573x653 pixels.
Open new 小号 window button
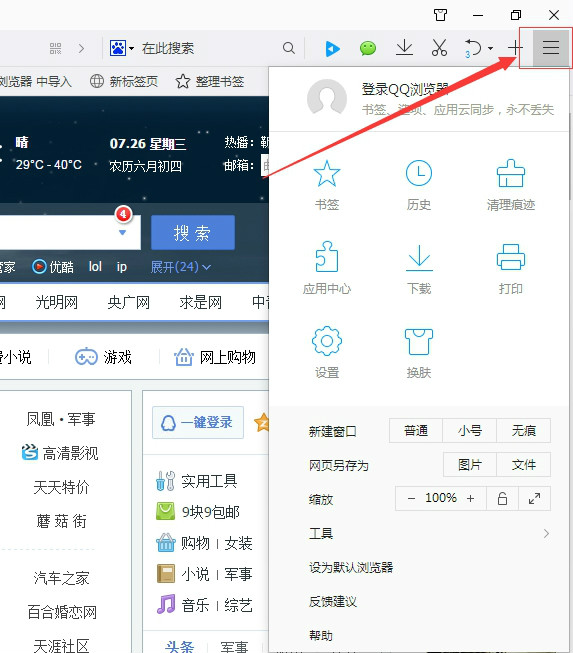(470, 430)
